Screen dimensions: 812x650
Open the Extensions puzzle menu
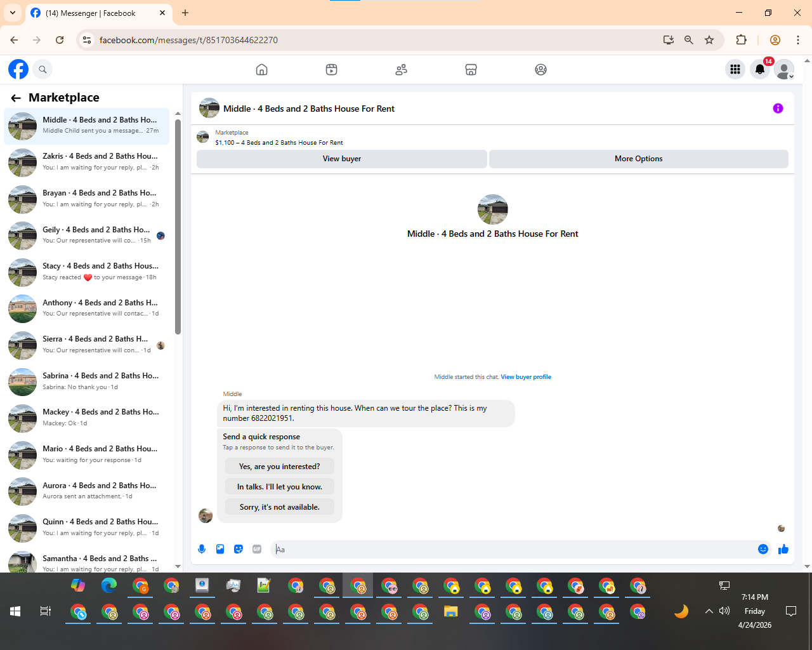pyautogui.click(x=741, y=40)
